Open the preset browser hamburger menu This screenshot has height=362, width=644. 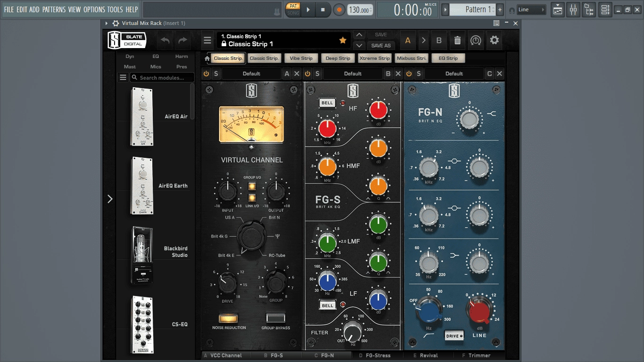coord(207,41)
